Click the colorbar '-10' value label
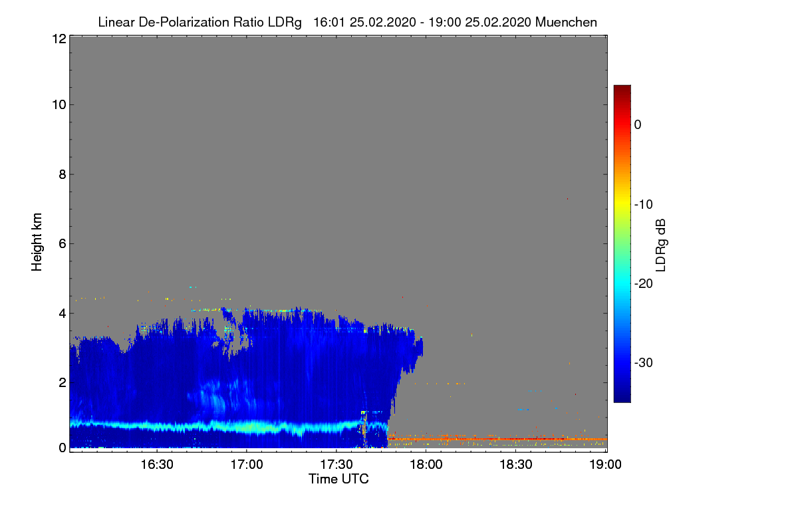Image resolution: width=798 pixels, height=532 pixels. (644, 204)
